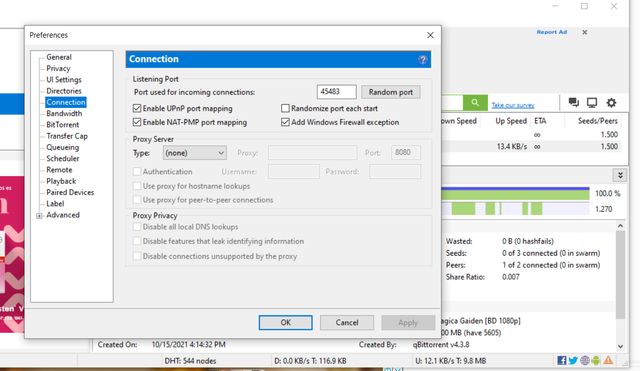Open settings gear icon in main window

[x=611, y=102]
